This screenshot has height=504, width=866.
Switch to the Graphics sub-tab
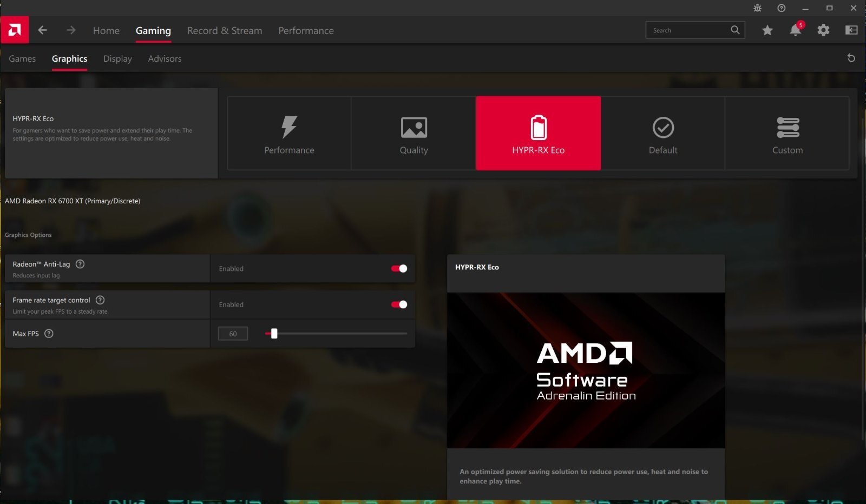(x=69, y=58)
